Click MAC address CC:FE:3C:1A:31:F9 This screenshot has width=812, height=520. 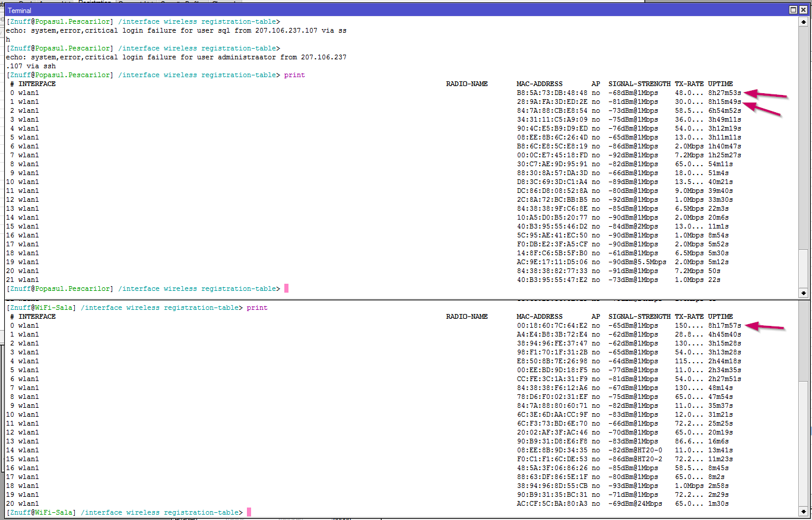point(552,379)
